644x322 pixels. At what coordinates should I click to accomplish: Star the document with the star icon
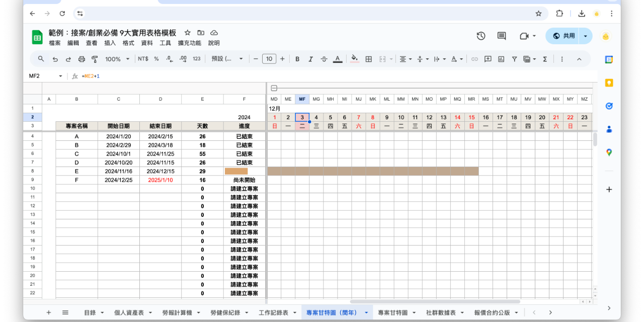coord(188,33)
